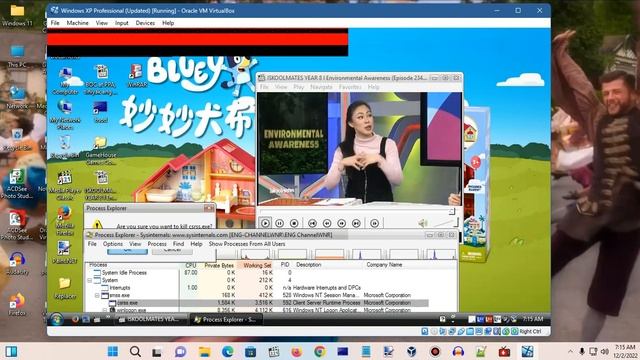Open File Explorer from Windows 11 taskbar

coord(204,351)
